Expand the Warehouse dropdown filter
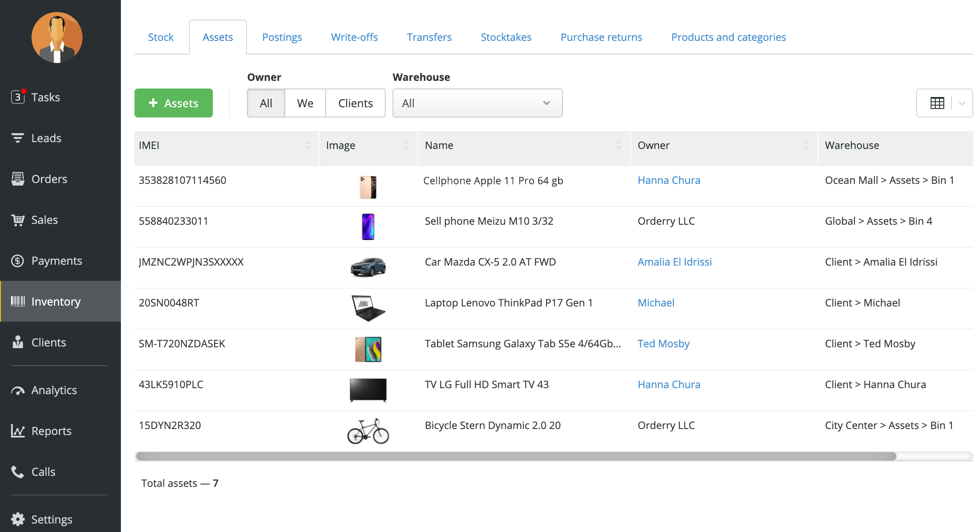This screenshot has width=980, height=532. pos(545,102)
